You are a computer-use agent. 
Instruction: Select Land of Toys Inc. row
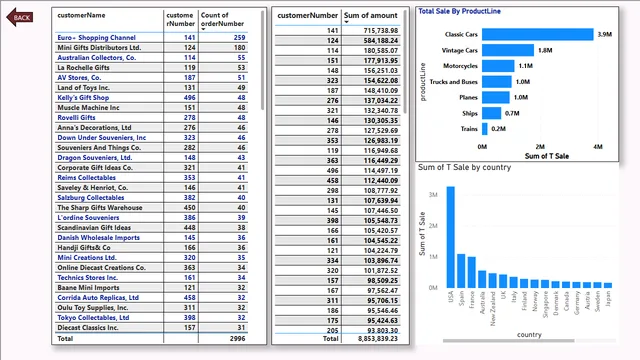coord(151,87)
